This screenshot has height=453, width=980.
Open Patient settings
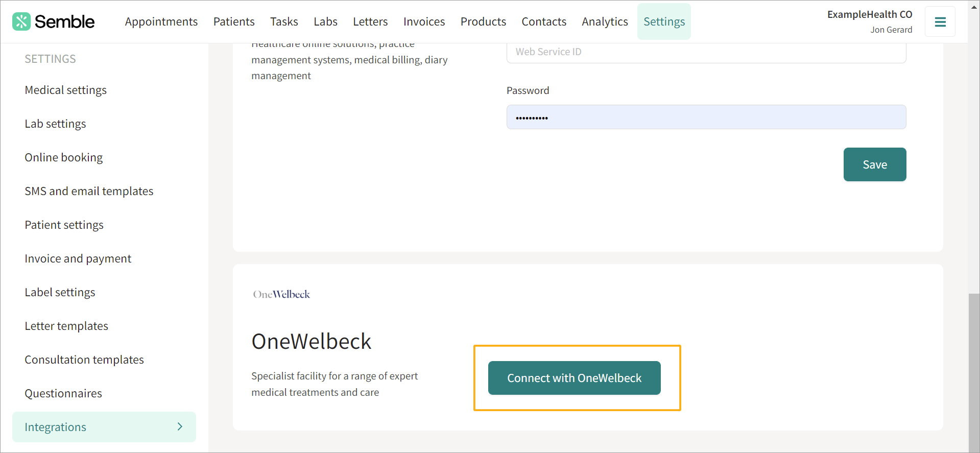64,225
